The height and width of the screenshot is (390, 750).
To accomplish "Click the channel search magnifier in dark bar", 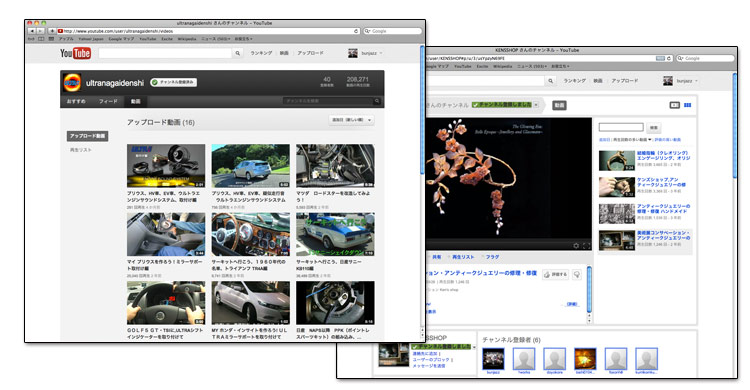I will (x=377, y=101).
